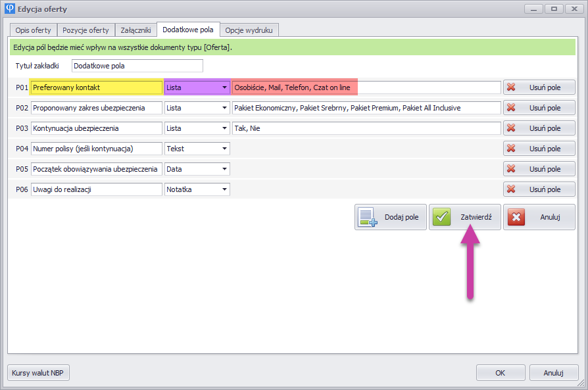Click the application icon in title bar
This screenshot has height=390, width=588.
click(x=9, y=9)
